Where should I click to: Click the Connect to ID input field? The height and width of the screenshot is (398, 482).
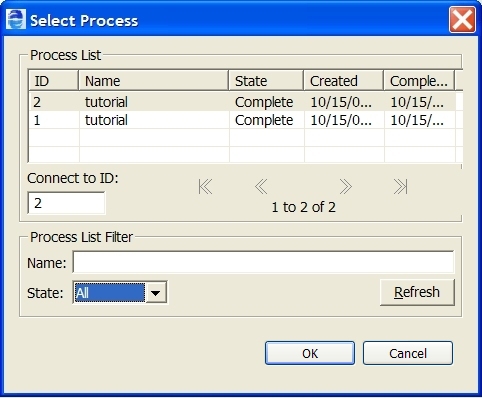[66, 203]
